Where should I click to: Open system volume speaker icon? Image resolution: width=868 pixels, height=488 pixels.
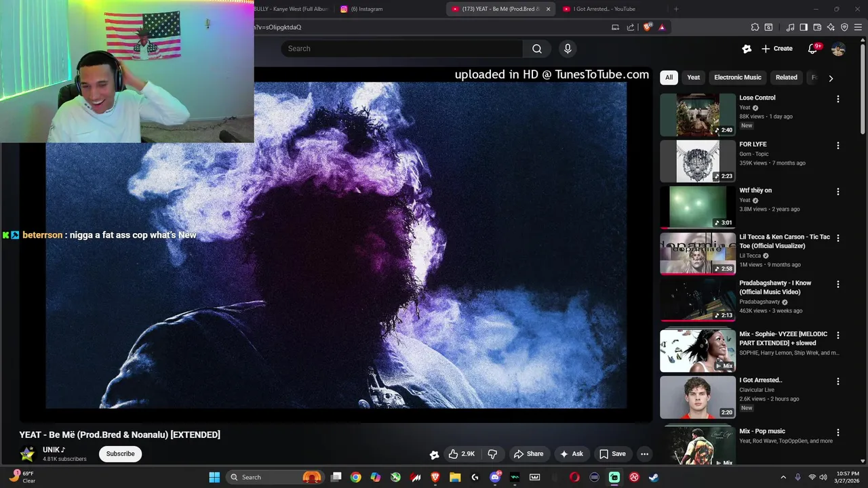click(x=824, y=477)
